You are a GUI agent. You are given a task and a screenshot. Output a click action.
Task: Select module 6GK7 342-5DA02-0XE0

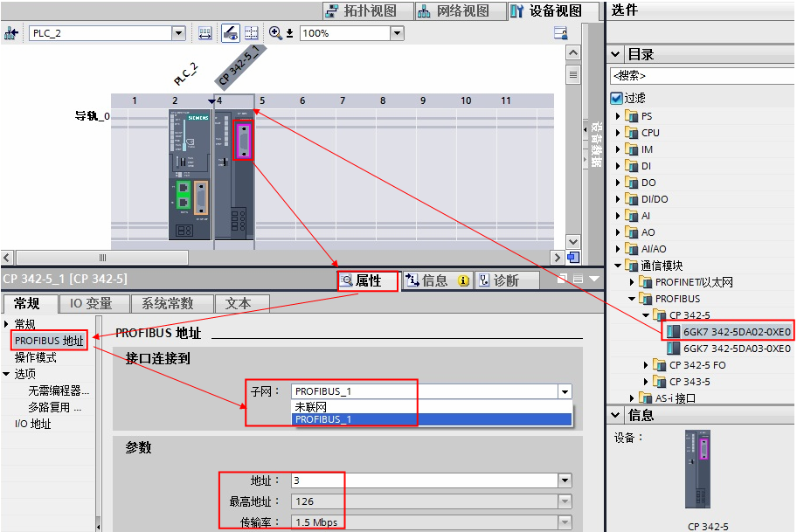pyautogui.click(x=729, y=332)
